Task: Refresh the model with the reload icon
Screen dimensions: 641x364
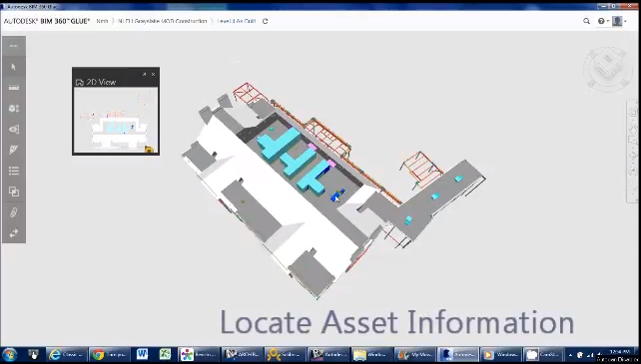Action: tap(265, 21)
